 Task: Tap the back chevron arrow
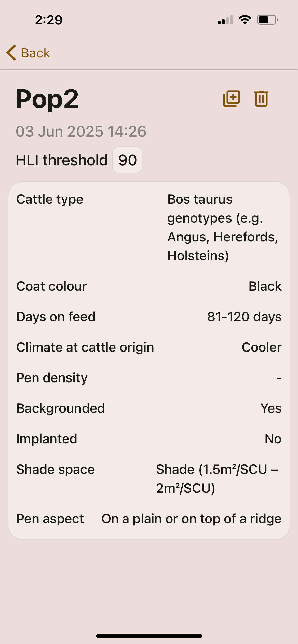click(x=11, y=53)
